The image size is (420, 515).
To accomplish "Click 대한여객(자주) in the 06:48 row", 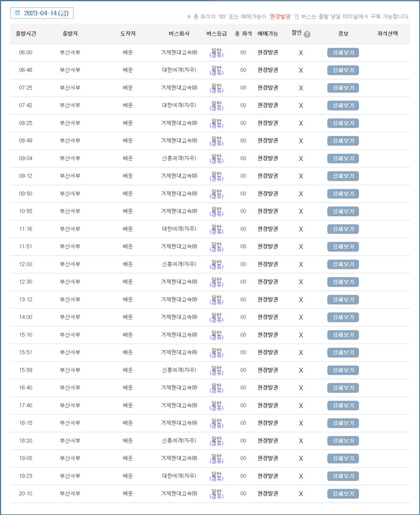I will [x=179, y=70].
